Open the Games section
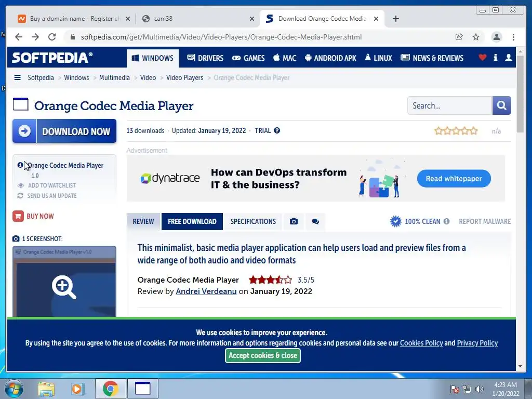Image resolution: width=532 pixels, height=399 pixels. pyautogui.click(x=248, y=58)
